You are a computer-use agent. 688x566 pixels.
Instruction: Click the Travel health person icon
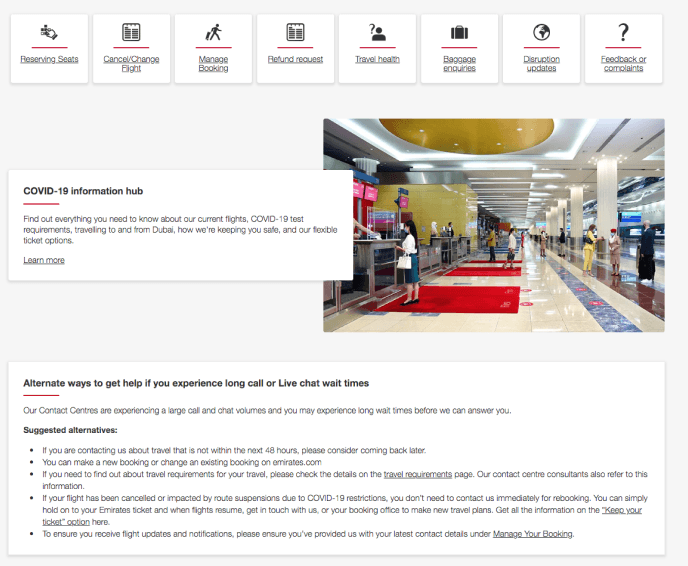pyautogui.click(x=377, y=32)
